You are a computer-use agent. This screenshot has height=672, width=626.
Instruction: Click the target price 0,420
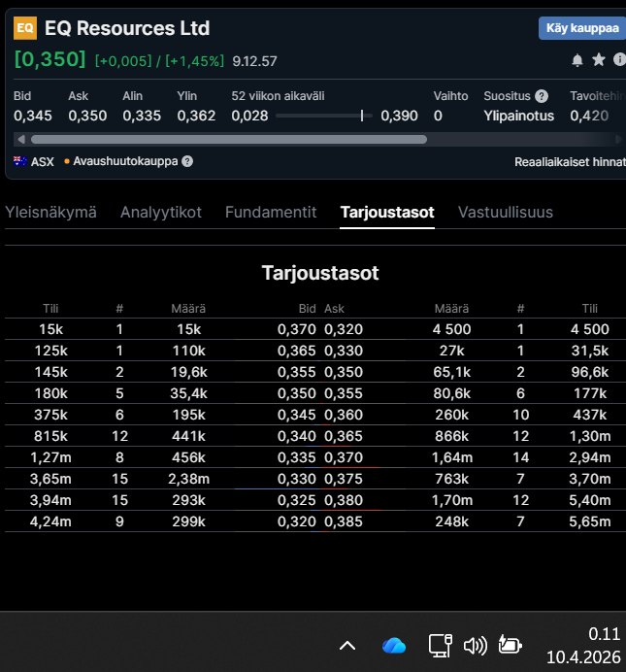coord(589,116)
